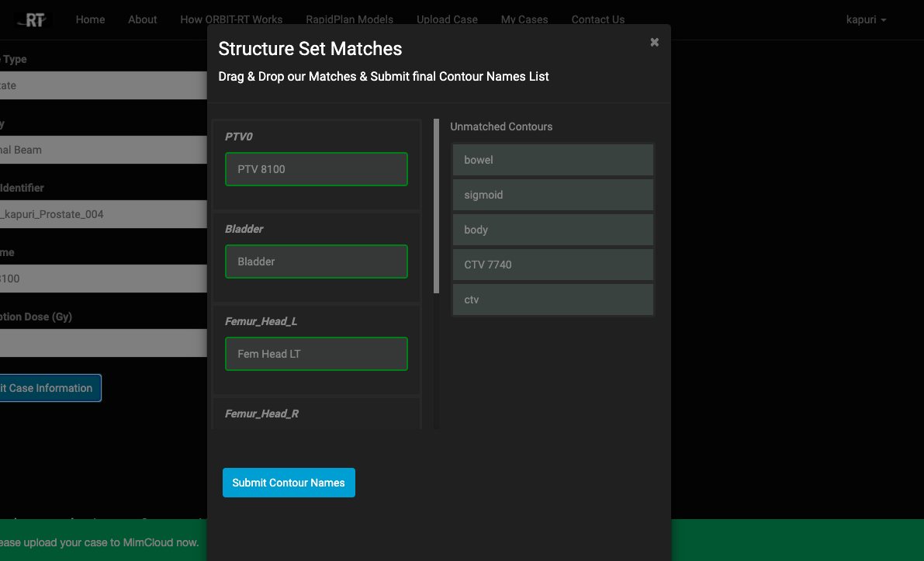
Task: Select the Bladder matched contour box
Action: pyautogui.click(x=316, y=261)
